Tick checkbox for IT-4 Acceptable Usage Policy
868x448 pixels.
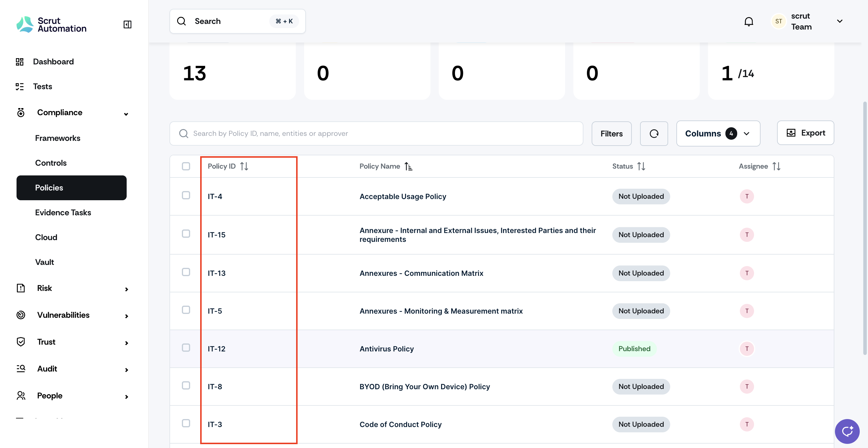(x=186, y=196)
